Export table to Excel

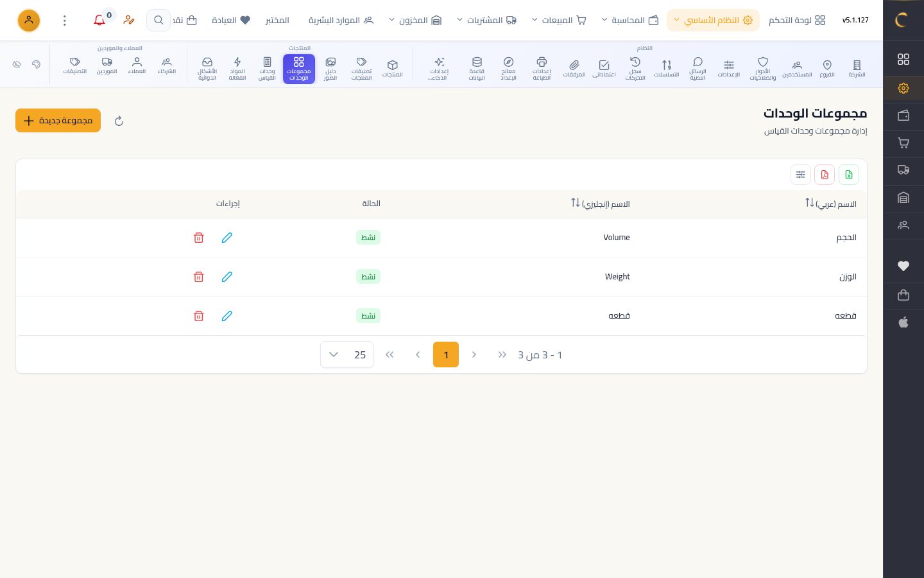tap(849, 175)
